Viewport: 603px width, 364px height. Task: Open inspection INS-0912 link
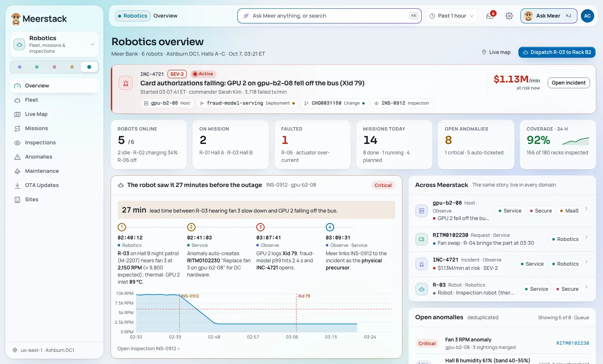(149, 349)
